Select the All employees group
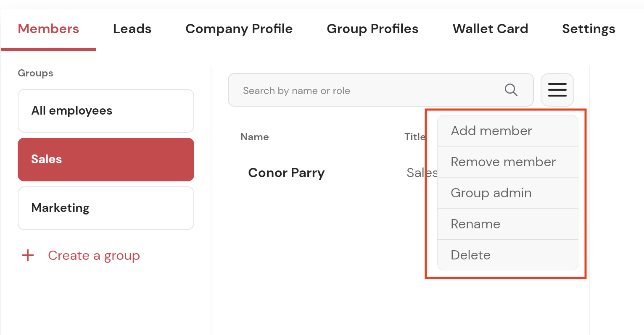 point(106,111)
